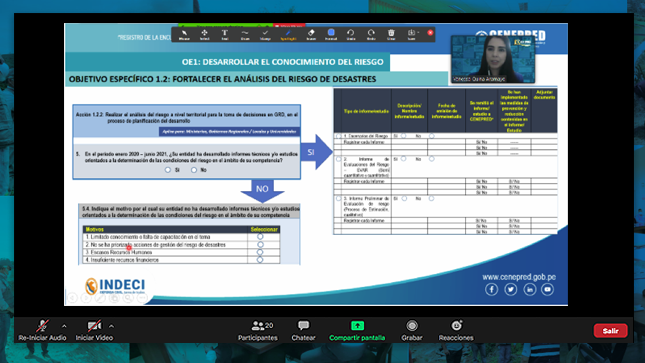The height and width of the screenshot is (363, 645).
Task: Toggle the Spotlight annotation tool
Action: 288,35
